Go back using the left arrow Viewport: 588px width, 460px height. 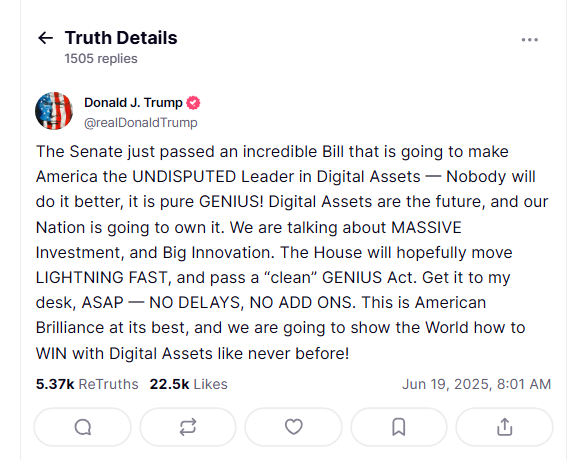pyautogui.click(x=46, y=38)
